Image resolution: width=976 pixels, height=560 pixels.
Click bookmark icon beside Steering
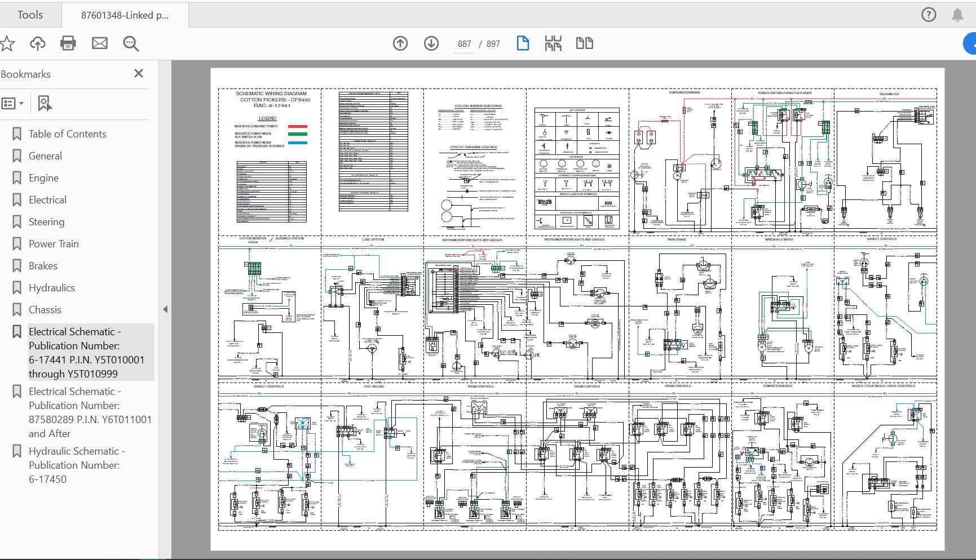click(17, 222)
